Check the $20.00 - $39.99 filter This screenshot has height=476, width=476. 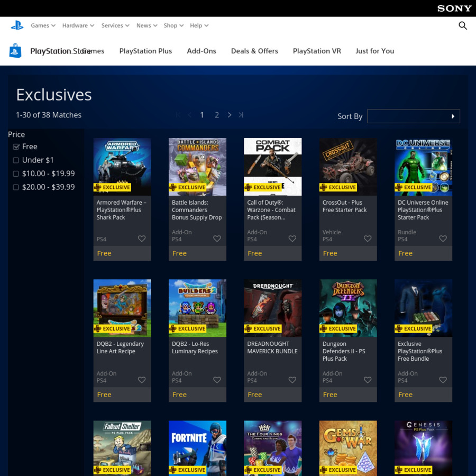click(16, 187)
